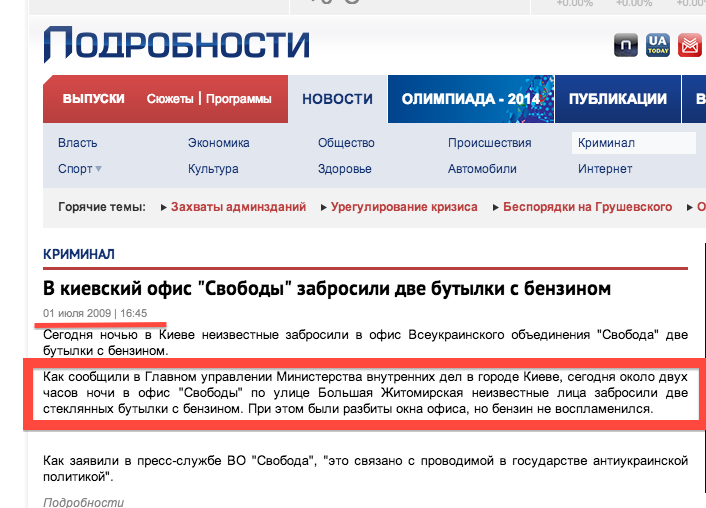
Task: Open the black П app icon
Action: tap(625, 45)
